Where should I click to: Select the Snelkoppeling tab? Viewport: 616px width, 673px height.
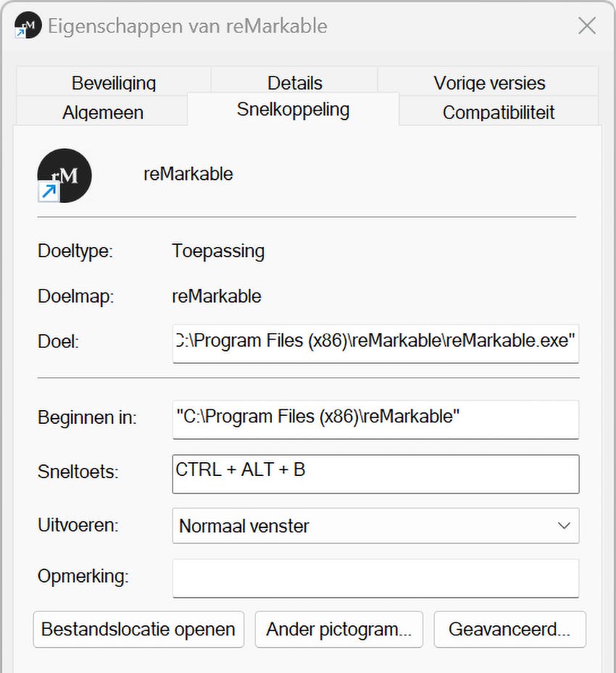[x=293, y=110]
